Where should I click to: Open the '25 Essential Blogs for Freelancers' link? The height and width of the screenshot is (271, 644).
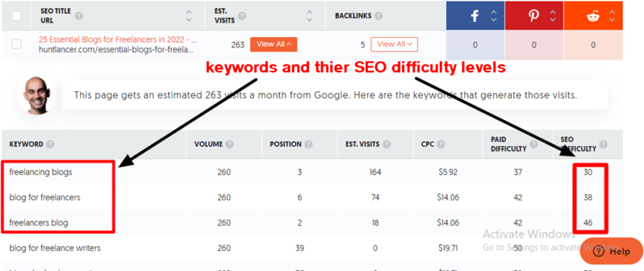tap(118, 40)
